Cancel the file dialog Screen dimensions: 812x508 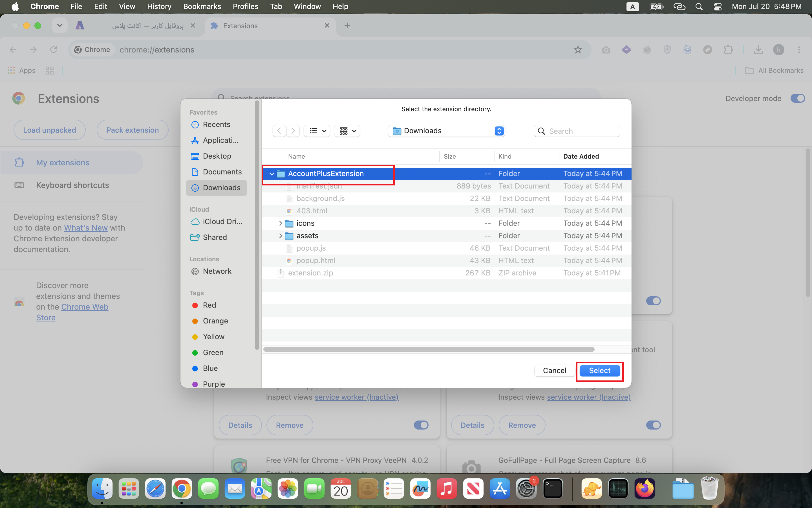(554, 371)
